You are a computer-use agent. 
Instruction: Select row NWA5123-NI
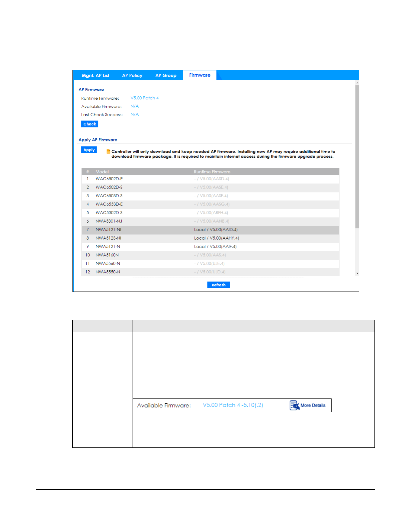coord(210,238)
